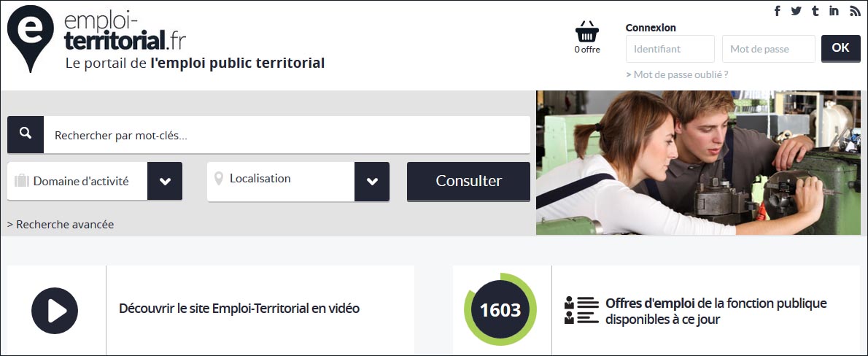Open the Localisation selector field
Viewport: 868px width, 356px height.
(x=298, y=181)
